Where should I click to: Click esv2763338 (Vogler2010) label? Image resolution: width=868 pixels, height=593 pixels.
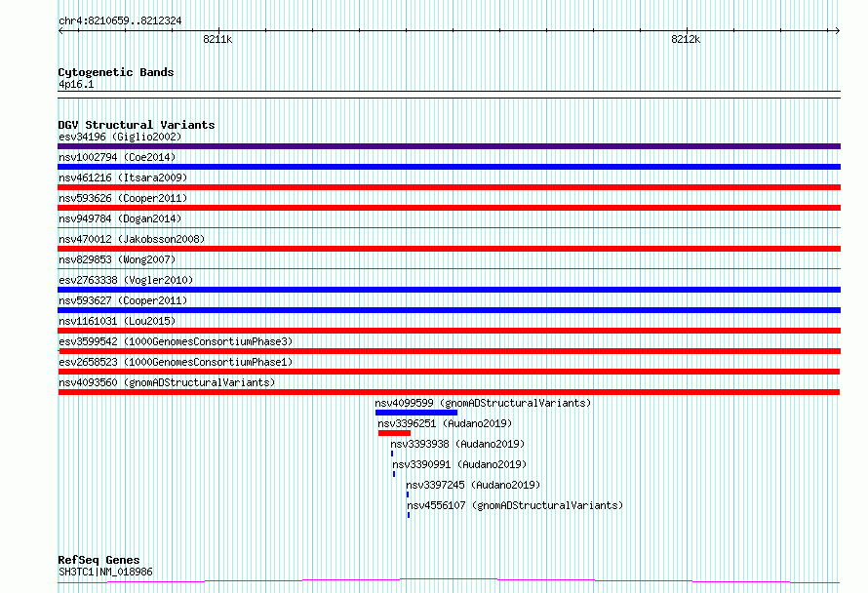point(126,280)
